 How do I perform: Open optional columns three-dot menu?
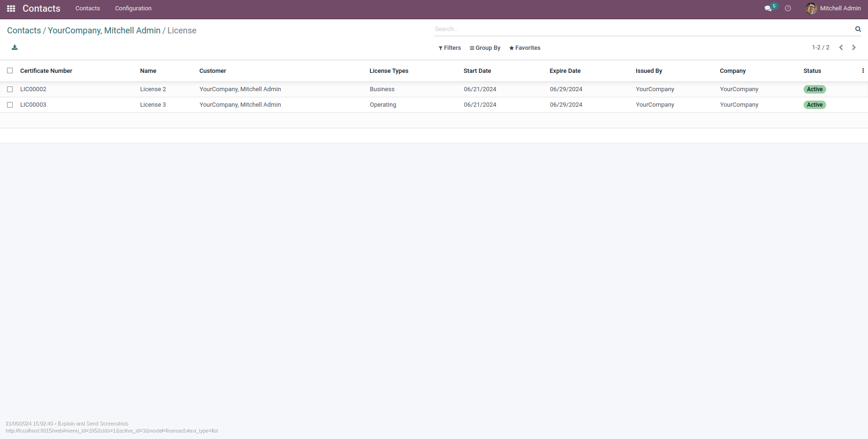(x=863, y=71)
